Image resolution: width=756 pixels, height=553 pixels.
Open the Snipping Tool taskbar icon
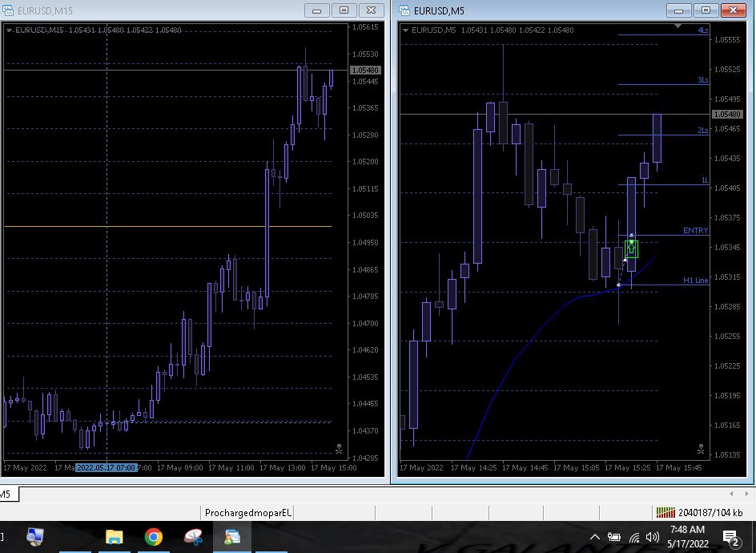tap(193, 537)
